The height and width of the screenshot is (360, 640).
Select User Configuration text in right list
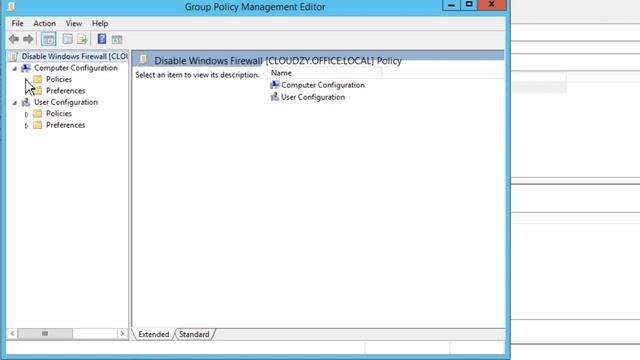(313, 97)
